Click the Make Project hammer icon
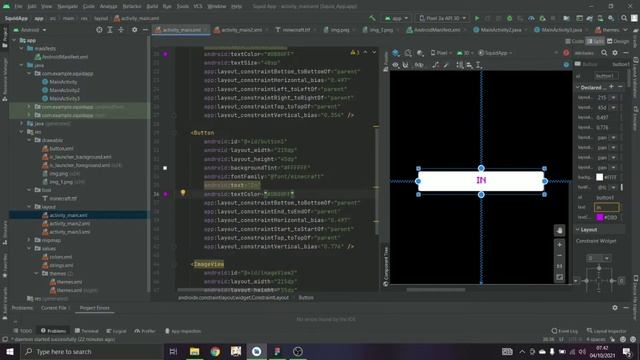Viewport: 640px width, 360px height. 372,18
